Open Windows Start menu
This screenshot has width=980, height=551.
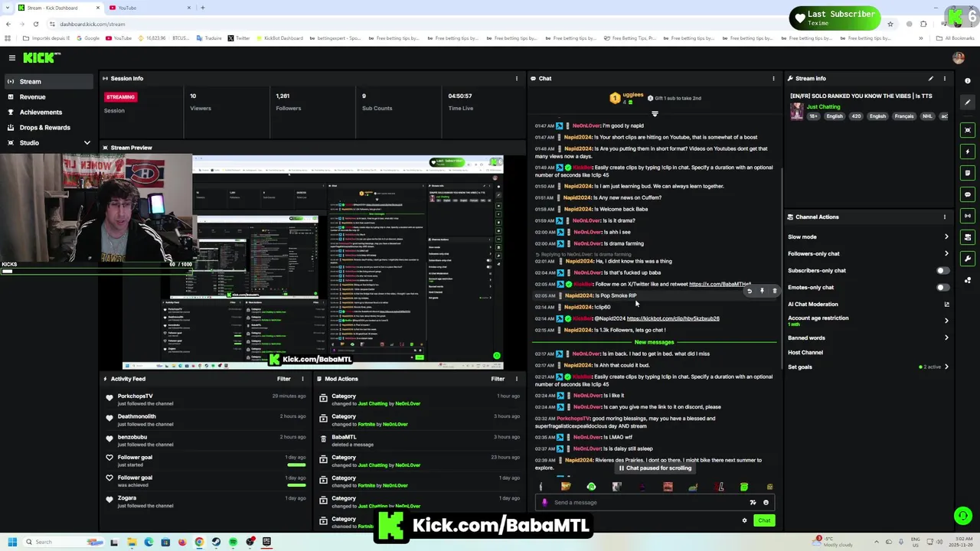(11, 542)
